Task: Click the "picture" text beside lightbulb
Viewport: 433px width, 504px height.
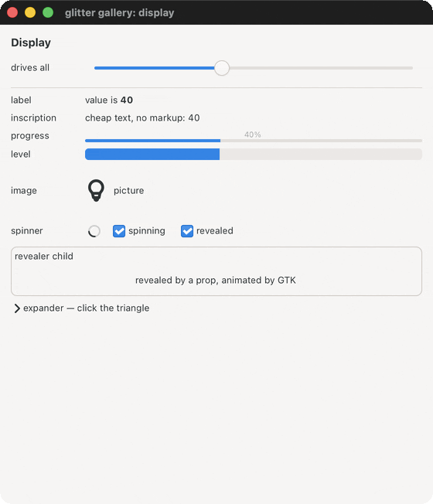Action: (x=129, y=191)
